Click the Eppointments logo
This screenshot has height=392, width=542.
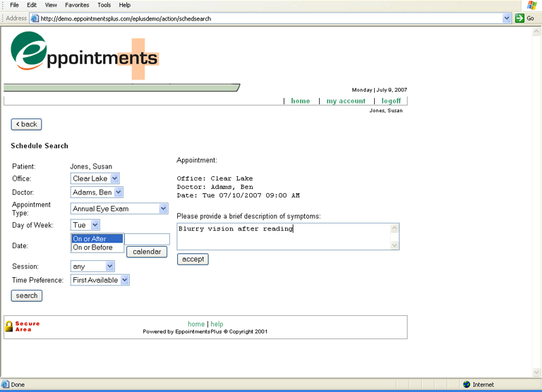83,56
